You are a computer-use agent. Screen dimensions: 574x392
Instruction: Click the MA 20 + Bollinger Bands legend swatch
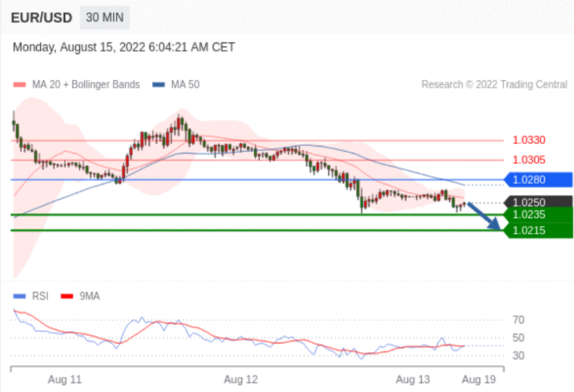(x=19, y=84)
